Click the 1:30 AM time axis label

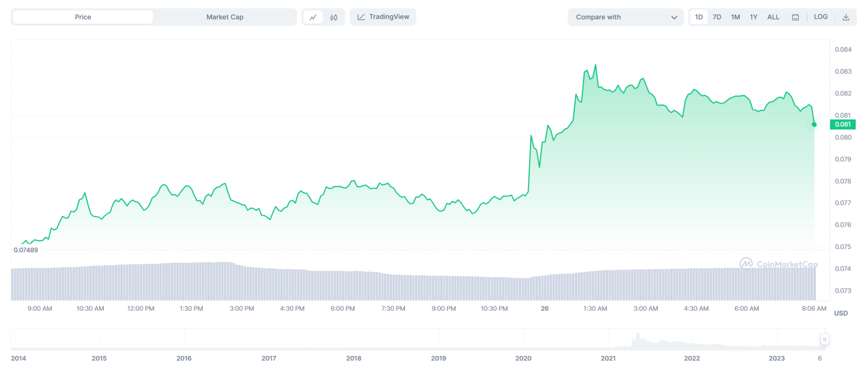(x=595, y=309)
